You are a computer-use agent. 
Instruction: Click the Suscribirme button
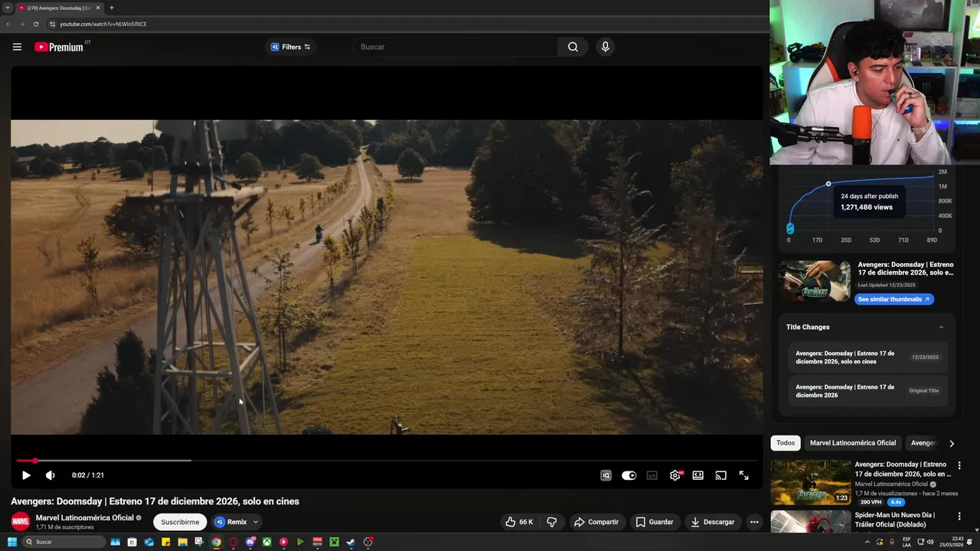pos(180,522)
